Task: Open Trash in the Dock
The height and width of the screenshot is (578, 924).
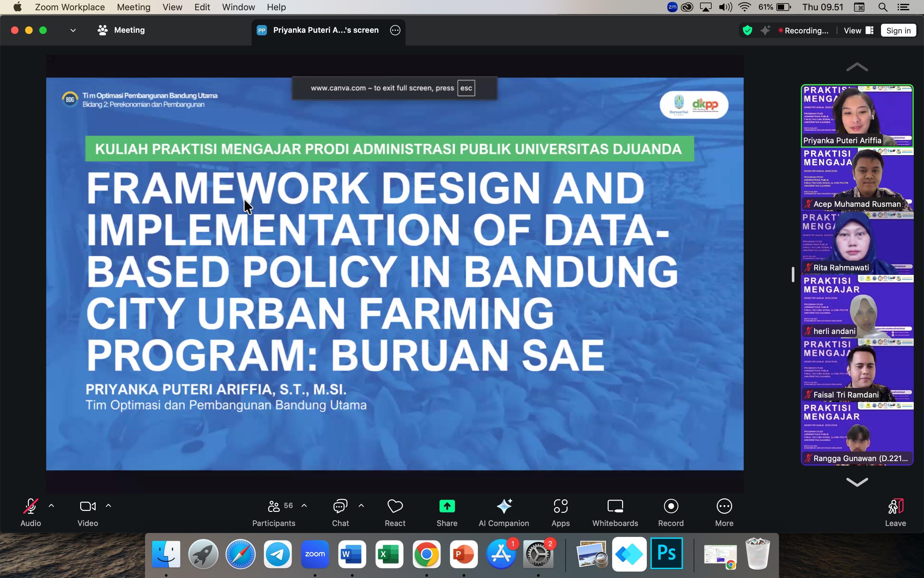Action: [757, 554]
